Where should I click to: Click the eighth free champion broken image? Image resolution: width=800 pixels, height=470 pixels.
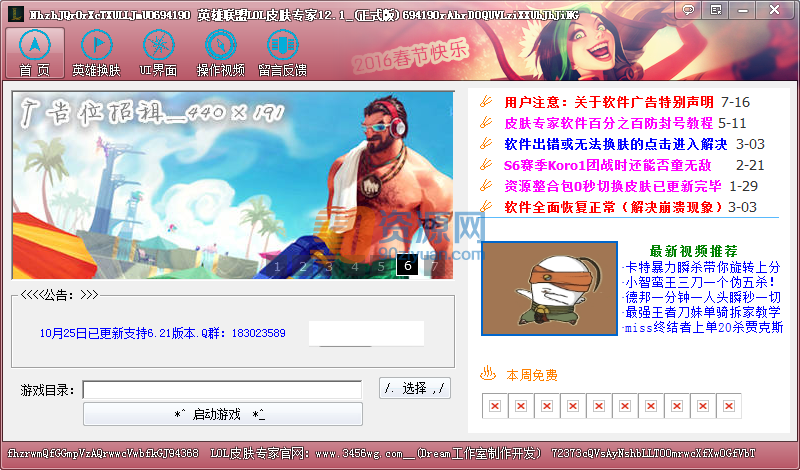[677, 406]
